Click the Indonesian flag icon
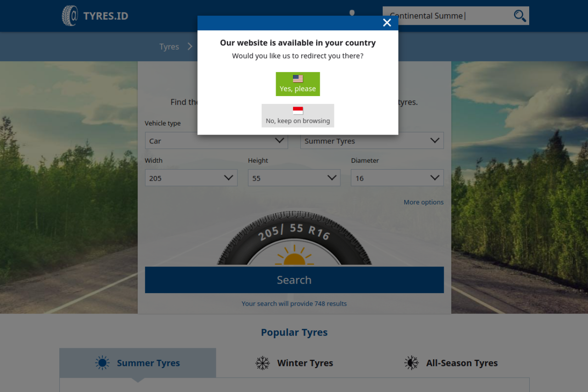Image resolution: width=588 pixels, height=392 pixels. (298, 111)
